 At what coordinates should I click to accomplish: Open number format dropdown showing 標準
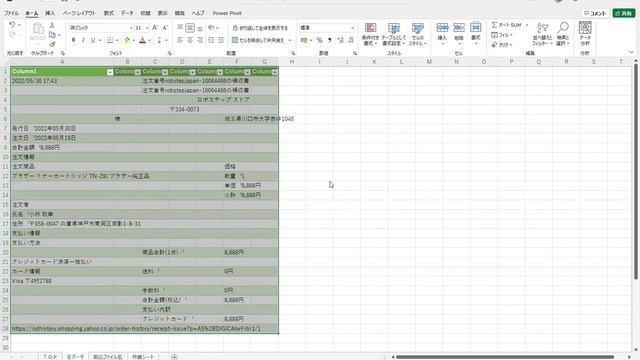coord(352,28)
